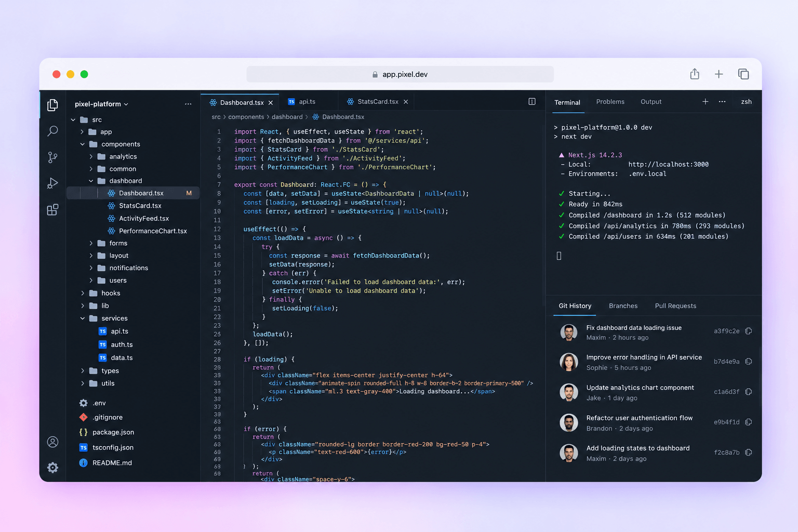The image size is (798, 532).
Task: Click the http://localhost:3000 link in terminal
Action: coord(668,165)
